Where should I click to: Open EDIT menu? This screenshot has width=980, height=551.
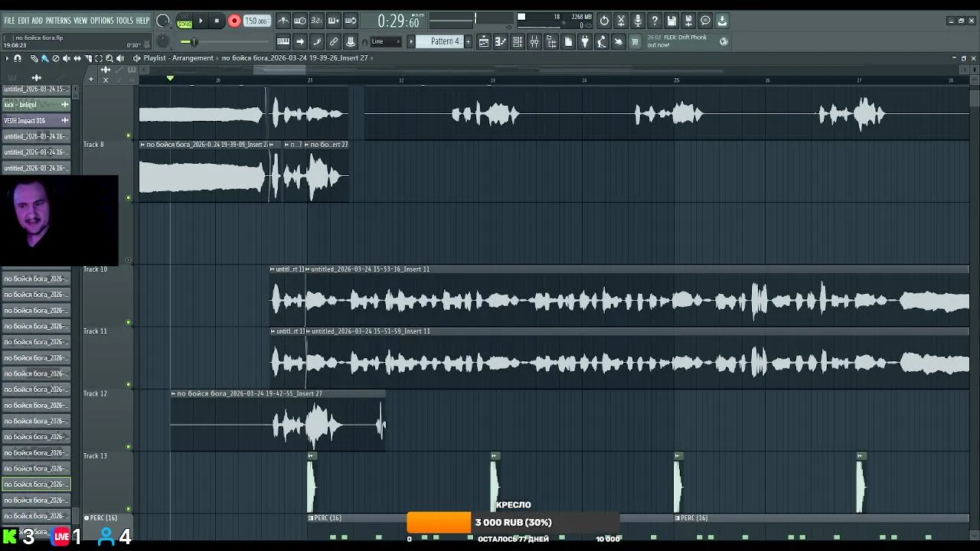pyautogui.click(x=23, y=21)
